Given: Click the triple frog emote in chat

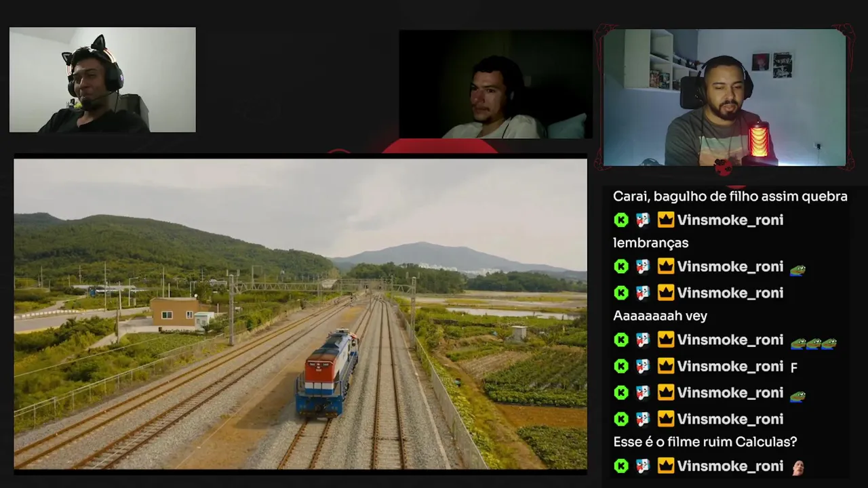Looking at the screenshot, I should (x=814, y=343).
